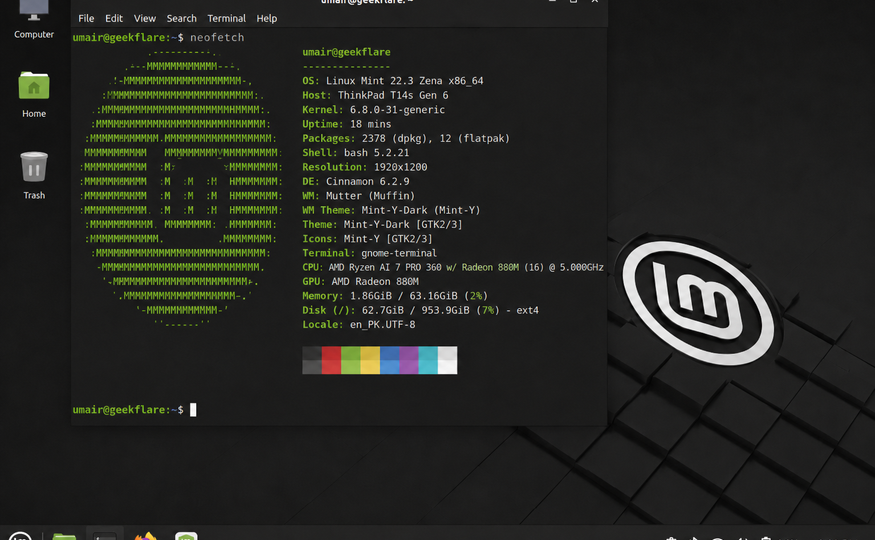Click the typed 'neofetch' command text
The width and height of the screenshot is (875, 540).
coord(217,37)
